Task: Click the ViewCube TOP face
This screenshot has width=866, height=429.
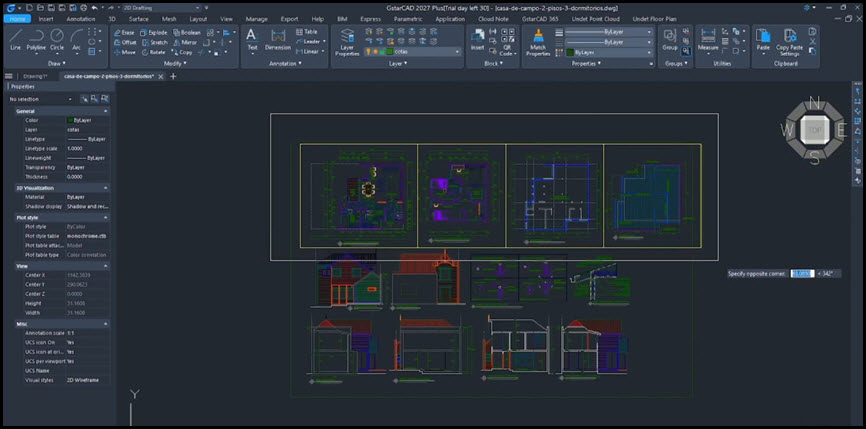Action: point(814,130)
